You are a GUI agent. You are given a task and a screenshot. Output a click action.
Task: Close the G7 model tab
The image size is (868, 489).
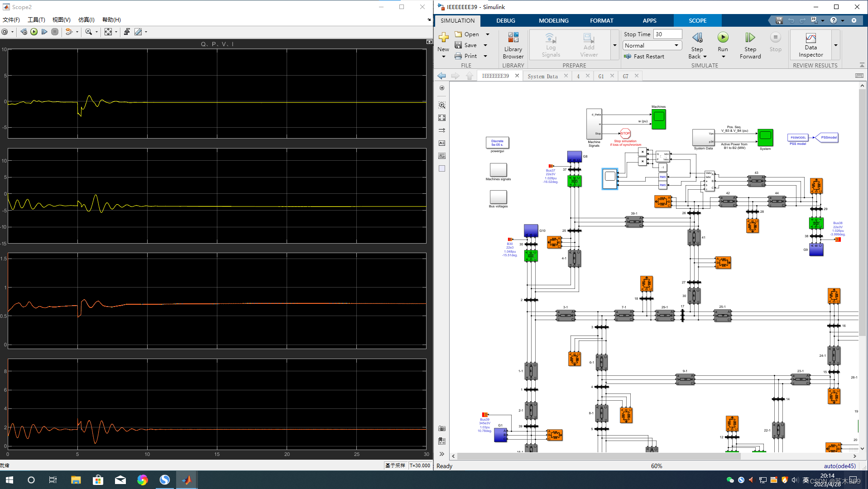point(636,76)
